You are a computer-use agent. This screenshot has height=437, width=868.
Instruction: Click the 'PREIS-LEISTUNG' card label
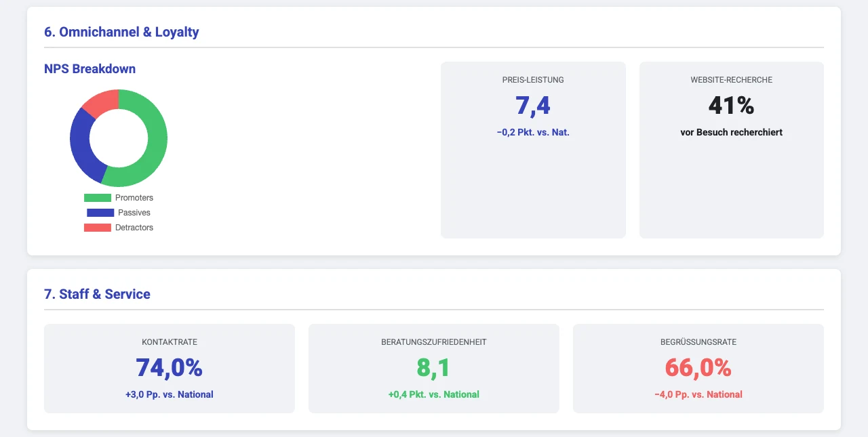[533, 80]
